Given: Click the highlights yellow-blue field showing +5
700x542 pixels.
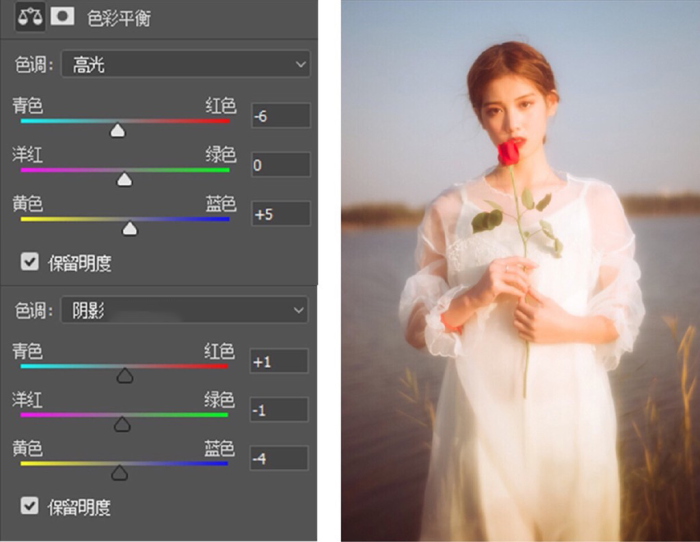Looking at the screenshot, I should point(281,214).
